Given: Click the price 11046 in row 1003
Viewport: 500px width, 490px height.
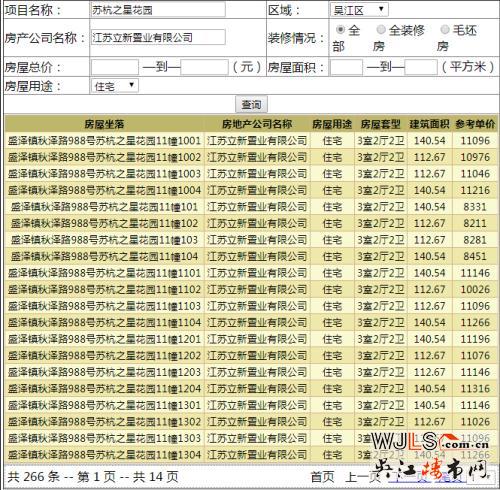Looking at the screenshot, I should 475,174.
